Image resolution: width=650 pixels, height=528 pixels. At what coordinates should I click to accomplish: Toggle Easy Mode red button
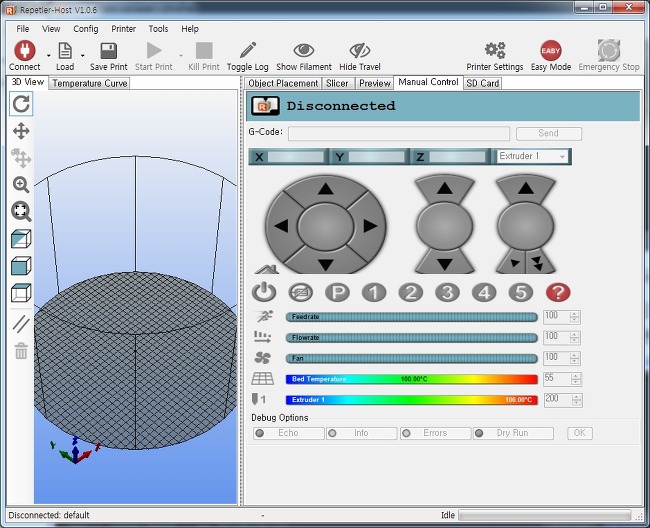click(551, 51)
